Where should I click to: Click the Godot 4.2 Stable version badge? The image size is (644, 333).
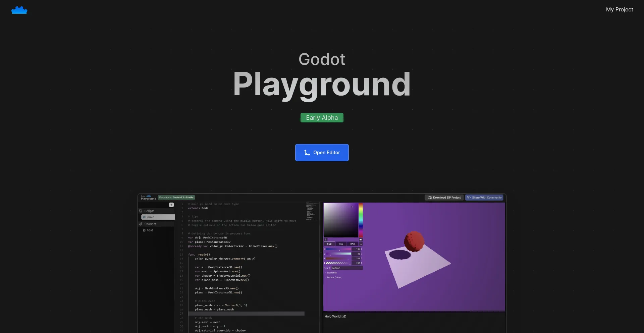pyautogui.click(x=176, y=198)
